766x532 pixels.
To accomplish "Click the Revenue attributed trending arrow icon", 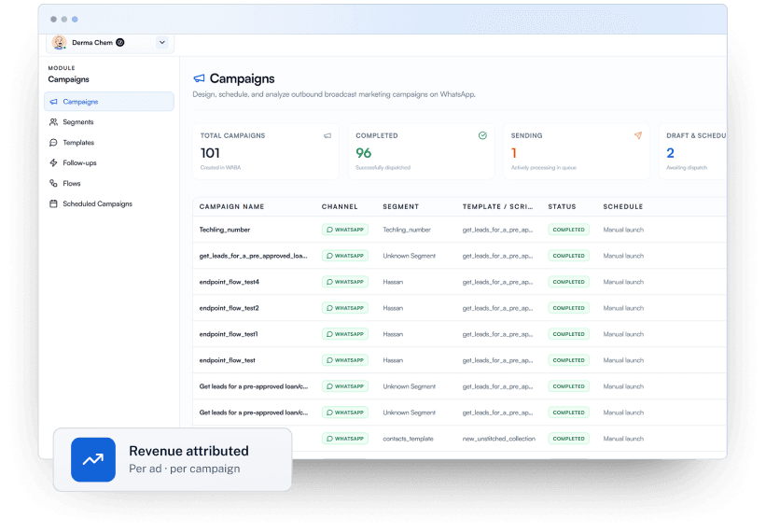I will [92, 460].
